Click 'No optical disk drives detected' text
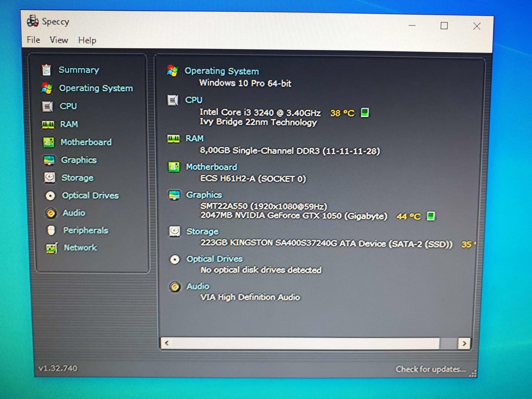The width and height of the screenshot is (532, 399). click(x=261, y=270)
